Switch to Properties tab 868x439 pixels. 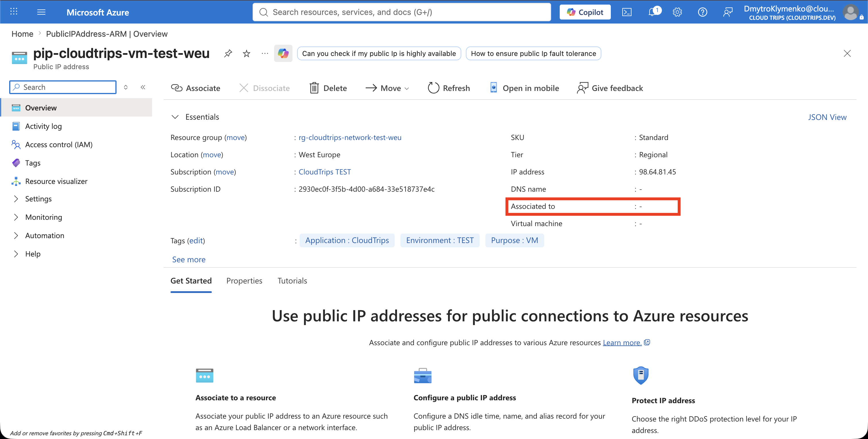coord(244,281)
